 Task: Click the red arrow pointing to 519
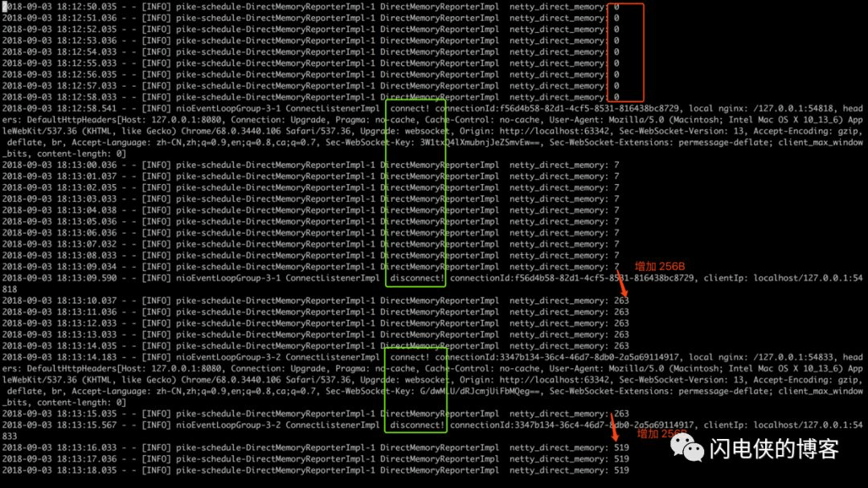click(x=614, y=427)
